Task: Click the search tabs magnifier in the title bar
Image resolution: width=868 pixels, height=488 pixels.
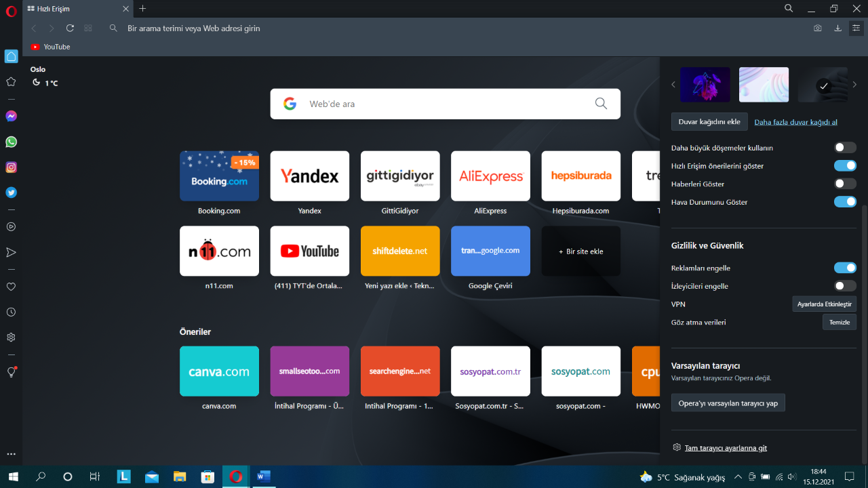Action: click(789, 9)
